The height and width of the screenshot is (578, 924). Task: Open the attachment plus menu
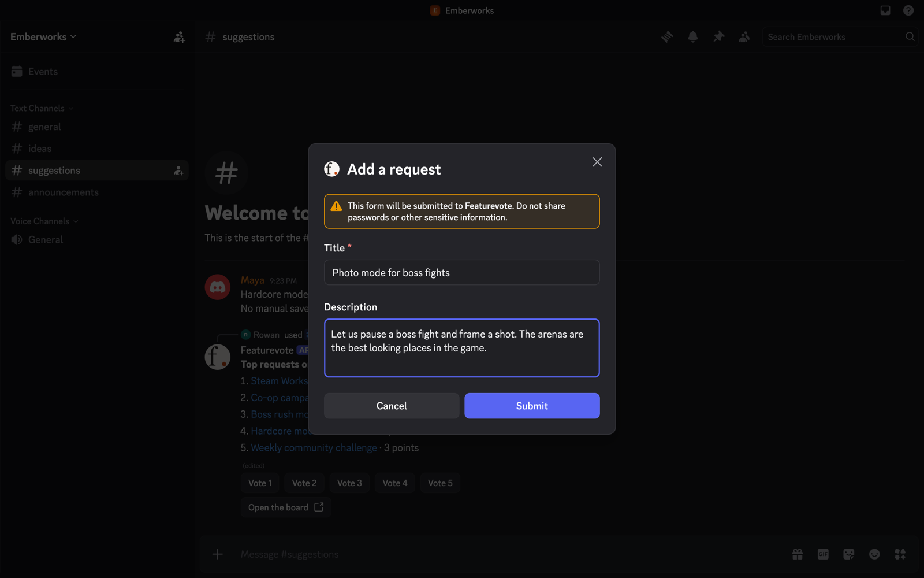click(218, 554)
